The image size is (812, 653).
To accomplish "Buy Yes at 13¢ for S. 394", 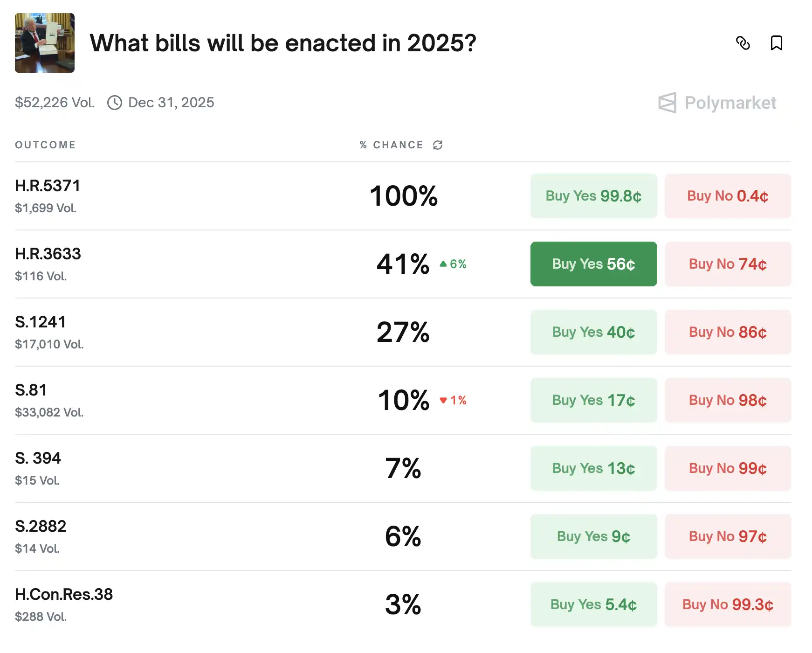I will tap(593, 468).
